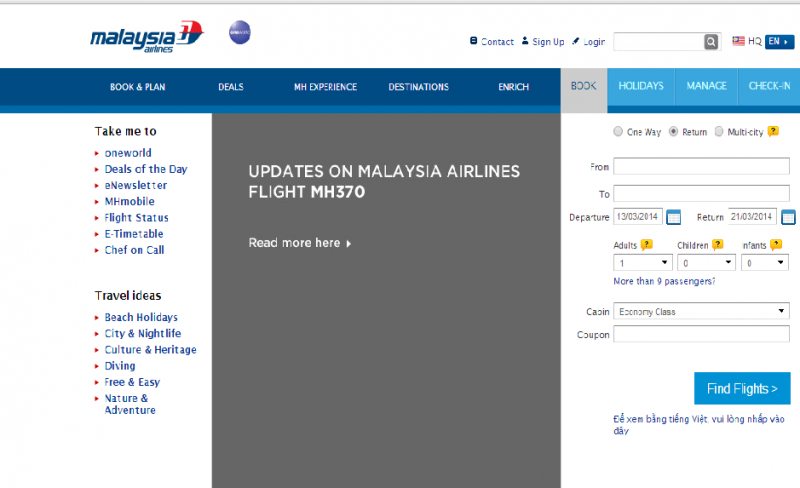
Task: Click the site search input box
Action: tap(659, 42)
